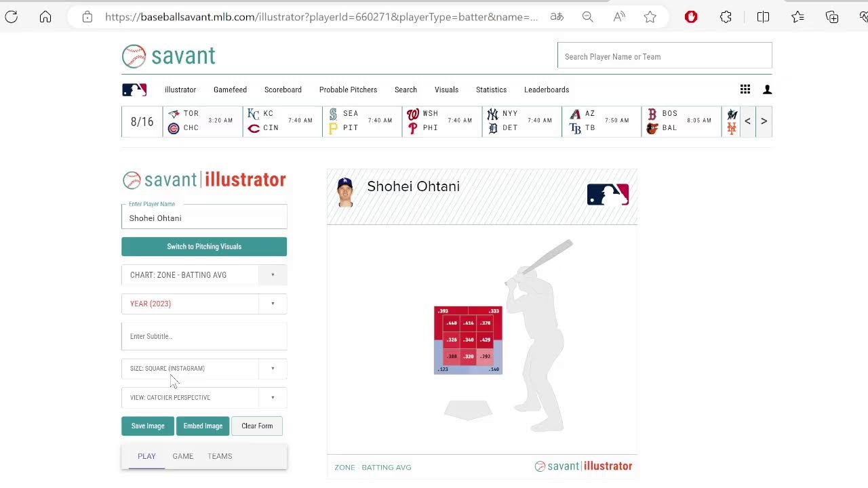
Task: Show next games with right arrow
Action: coord(764,121)
